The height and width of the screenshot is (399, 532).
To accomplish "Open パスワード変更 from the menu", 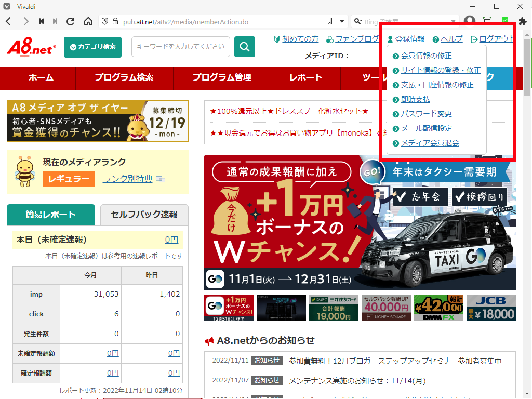I will 426,114.
